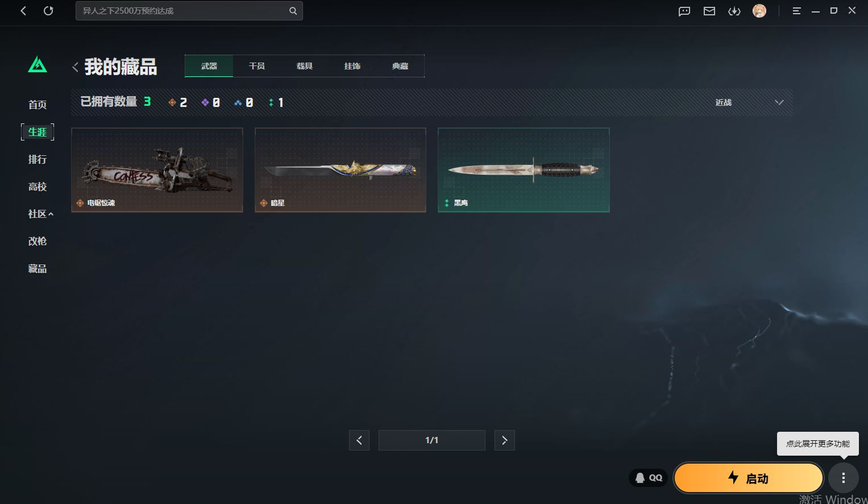
Task: Open the mail inbox icon
Action: point(709,11)
